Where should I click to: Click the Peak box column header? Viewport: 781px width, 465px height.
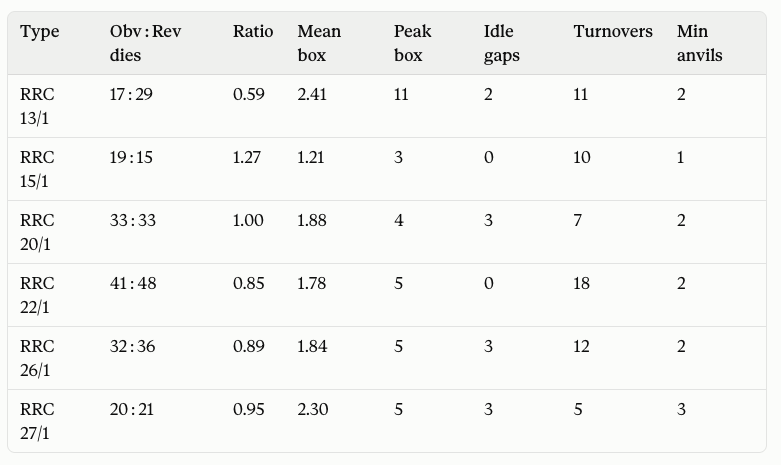[x=413, y=43]
